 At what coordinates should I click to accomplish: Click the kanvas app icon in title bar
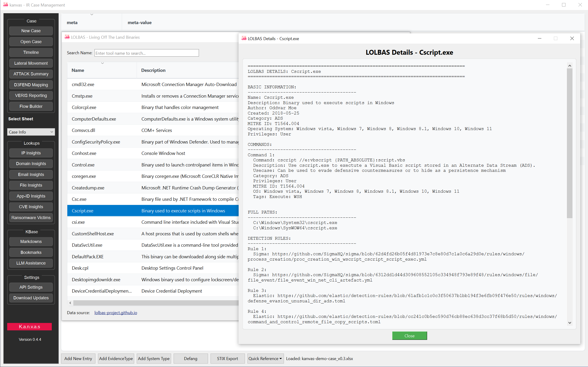[x=5, y=5]
